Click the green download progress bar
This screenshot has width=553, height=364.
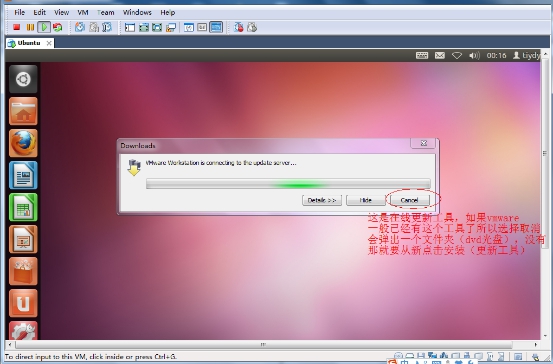point(288,184)
